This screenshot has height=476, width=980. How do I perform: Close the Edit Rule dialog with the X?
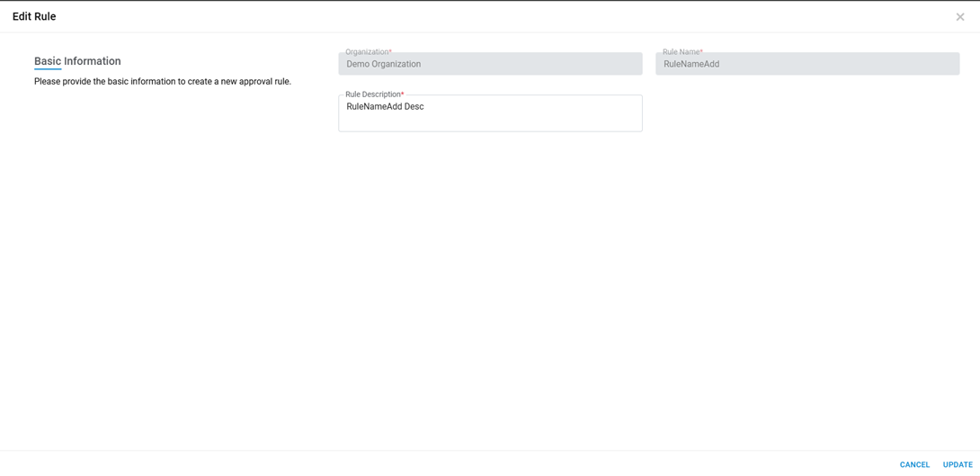click(x=960, y=17)
